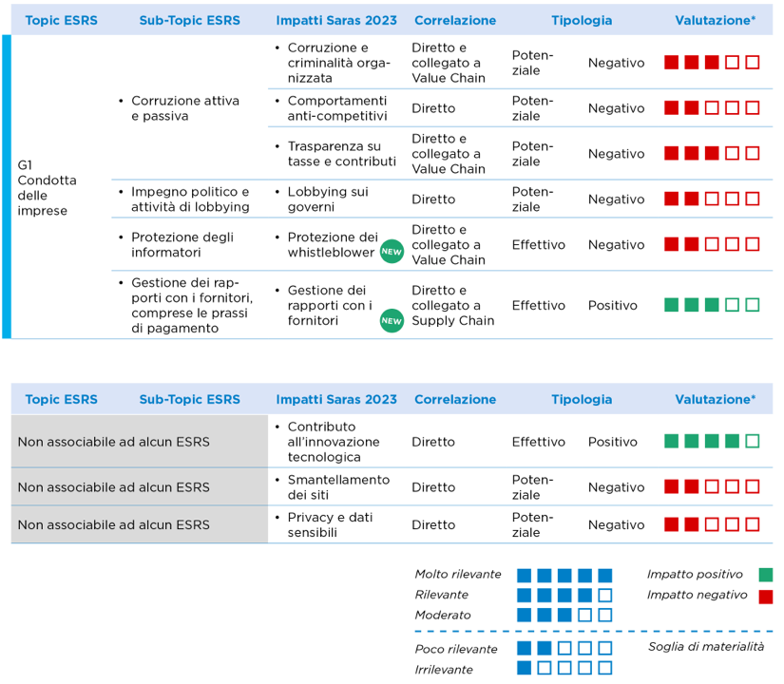The image size is (784, 684).
Task: Click the red Impatto negativo legend square
Action: pos(766,597)
